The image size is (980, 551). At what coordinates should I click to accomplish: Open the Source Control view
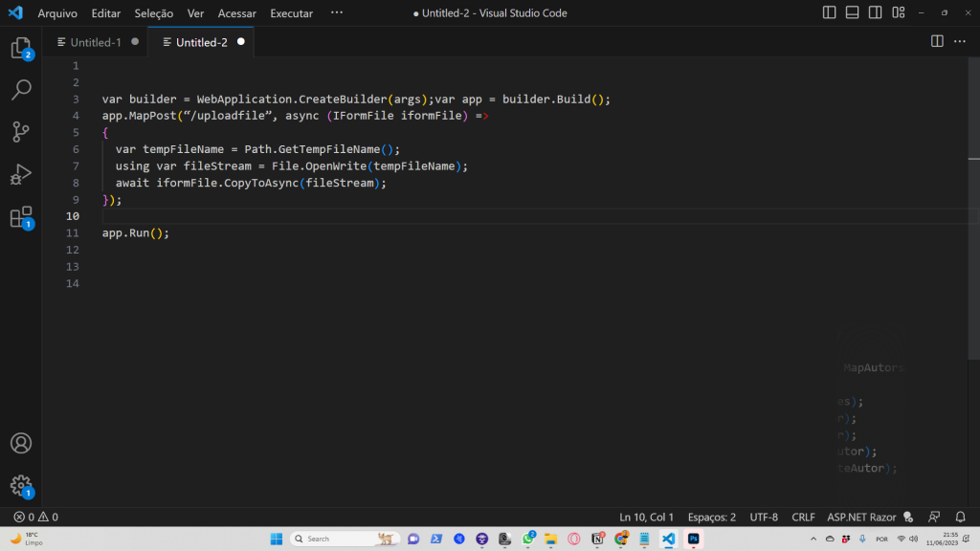point(21,132)
